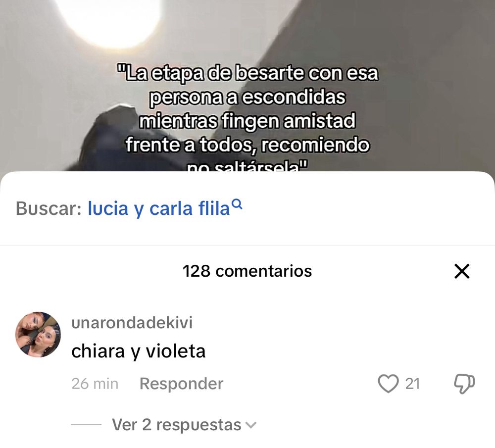Tap the Buscar label
The height and width of the screenshot is (448, 495).
click(49, 208)
